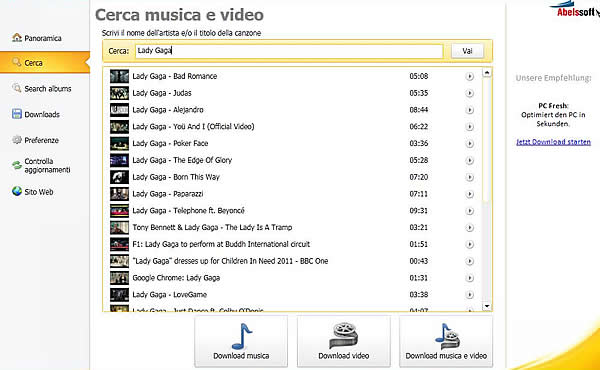The height and width of the screenshot is (370, 600).
Task: Click the Preferenze gear icon
Action: click(17, 139)
